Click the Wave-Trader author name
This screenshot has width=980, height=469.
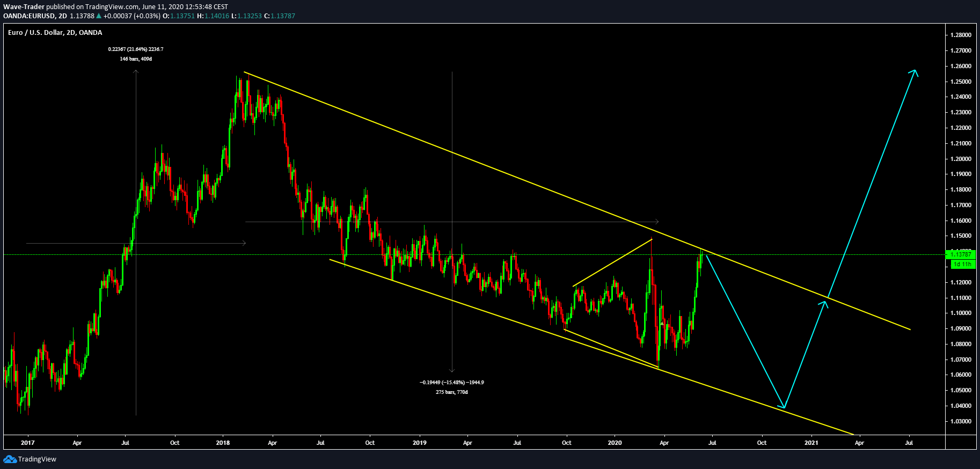[x=24, y=7]
